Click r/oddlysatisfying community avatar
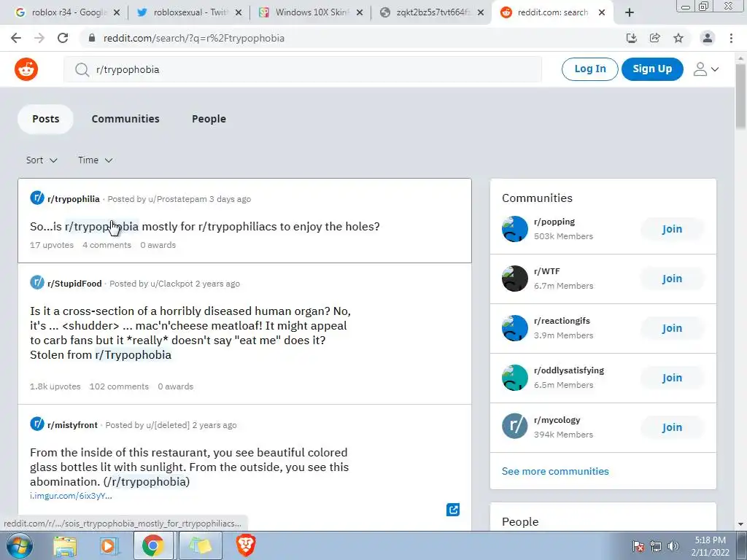The width and height of the screenshot is (747, 560). pyautogui.click(x=515, y=378)
